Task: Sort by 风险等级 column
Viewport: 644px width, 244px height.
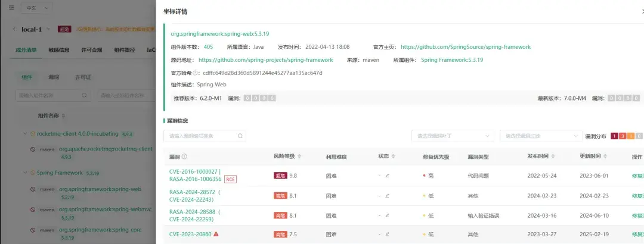Action: pyautogui.click(x=299, y=157)
